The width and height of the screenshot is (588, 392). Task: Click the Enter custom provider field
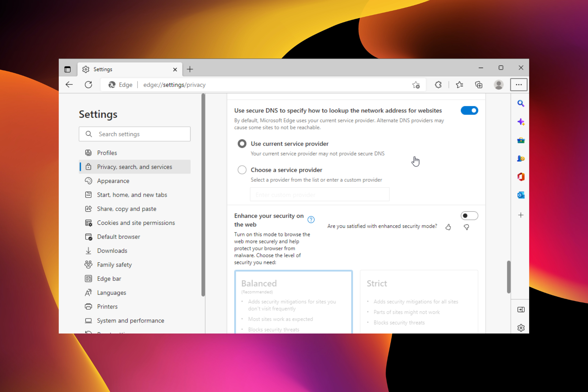click(320, 194)
